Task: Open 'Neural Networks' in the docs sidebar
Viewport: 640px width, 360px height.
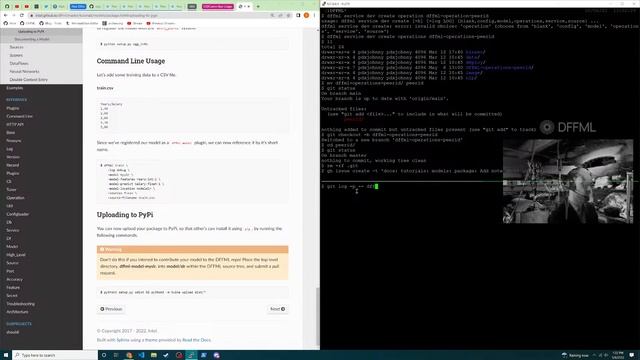Action: coord(24,71)
